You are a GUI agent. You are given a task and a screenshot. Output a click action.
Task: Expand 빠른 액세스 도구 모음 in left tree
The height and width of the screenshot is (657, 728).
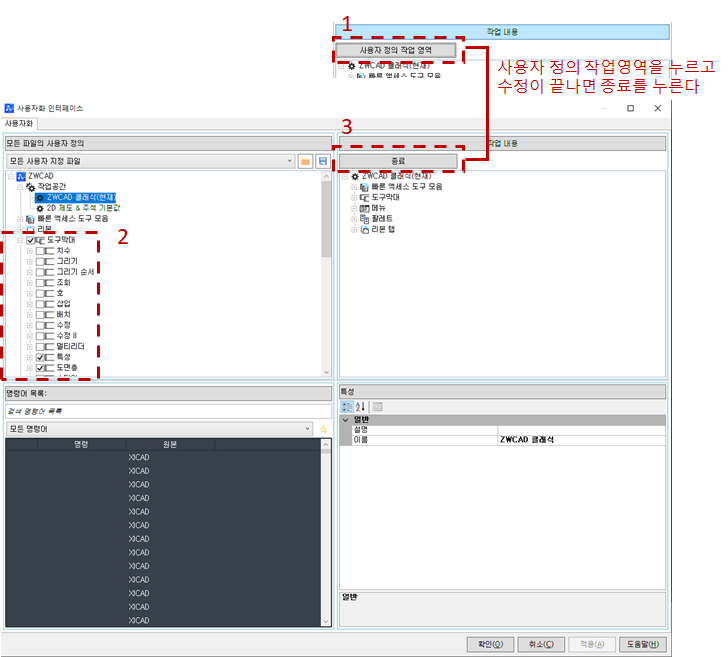click(20, 219)
